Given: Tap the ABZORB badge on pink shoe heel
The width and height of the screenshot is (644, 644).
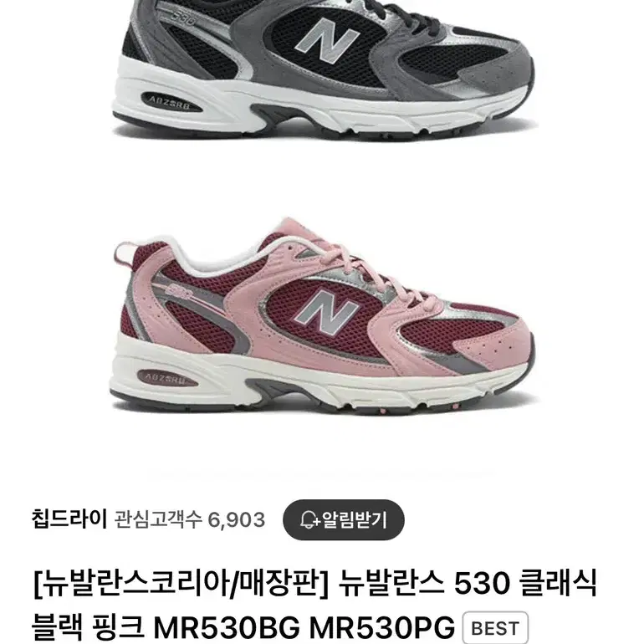Looking at the screenshot, I should pos(166,378).
